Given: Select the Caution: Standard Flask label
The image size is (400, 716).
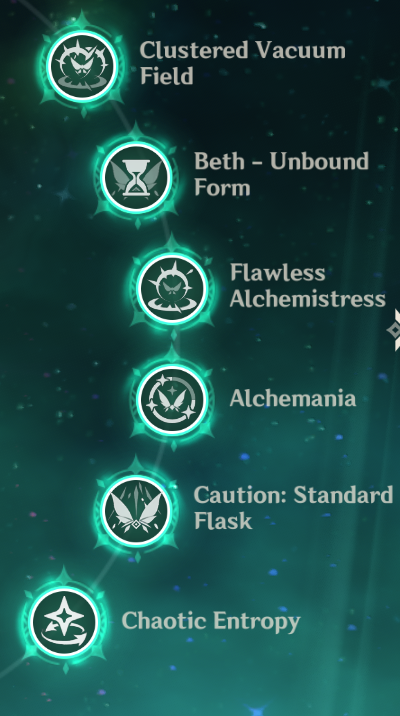Looking at the screenshot, I should pyautogui.click(x=293, y=508).
